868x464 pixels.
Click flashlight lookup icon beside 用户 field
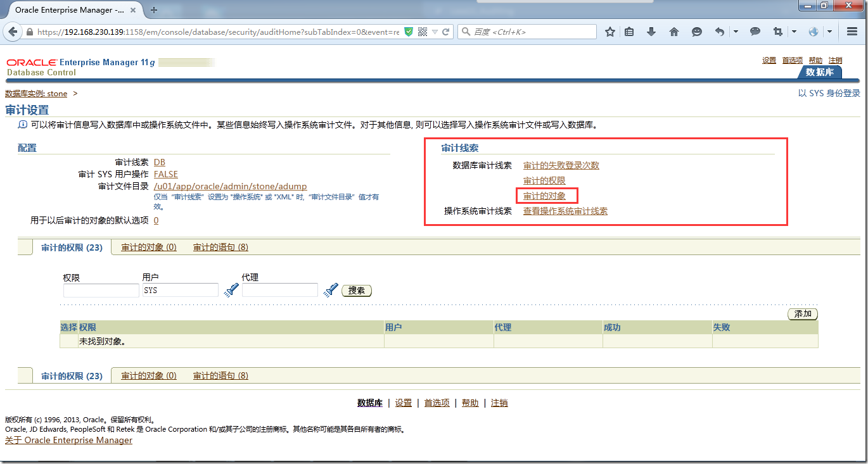[231, 290]
